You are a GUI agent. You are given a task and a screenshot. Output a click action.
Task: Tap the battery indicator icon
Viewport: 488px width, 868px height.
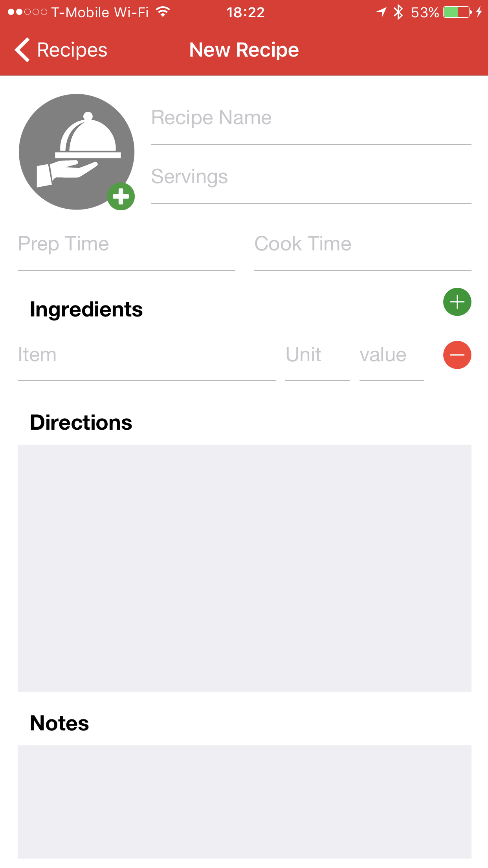coord(457,12)
